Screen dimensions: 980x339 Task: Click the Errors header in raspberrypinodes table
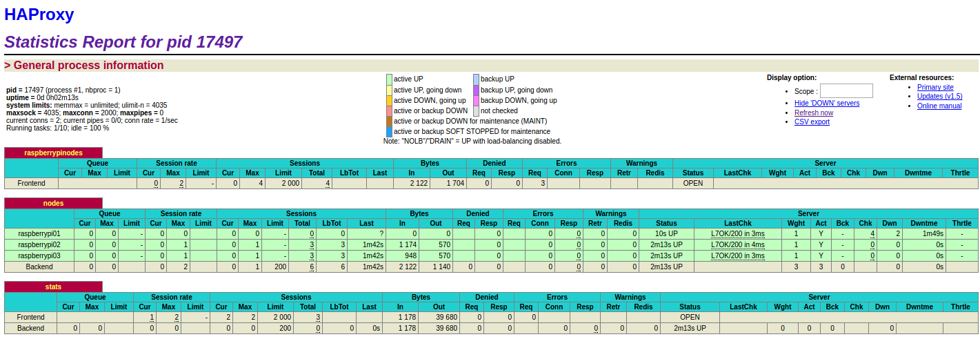tap(566, 164)
